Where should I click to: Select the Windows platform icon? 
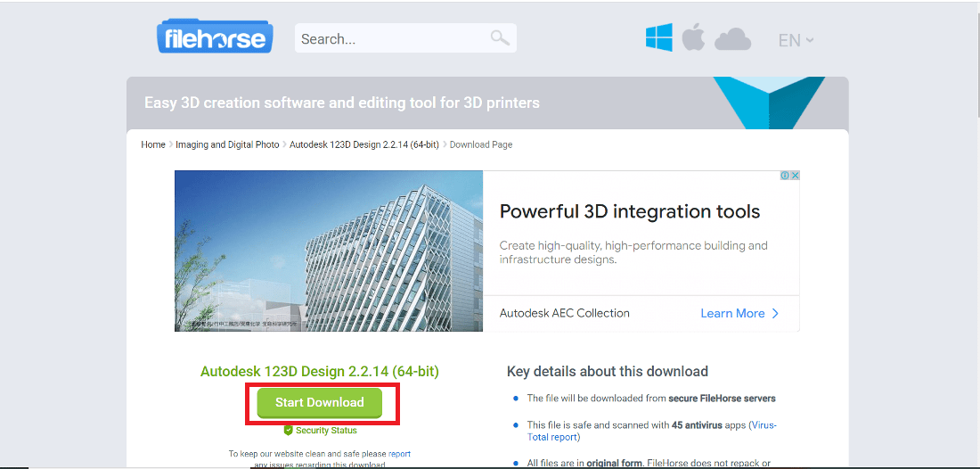click(x=658, y=37)
